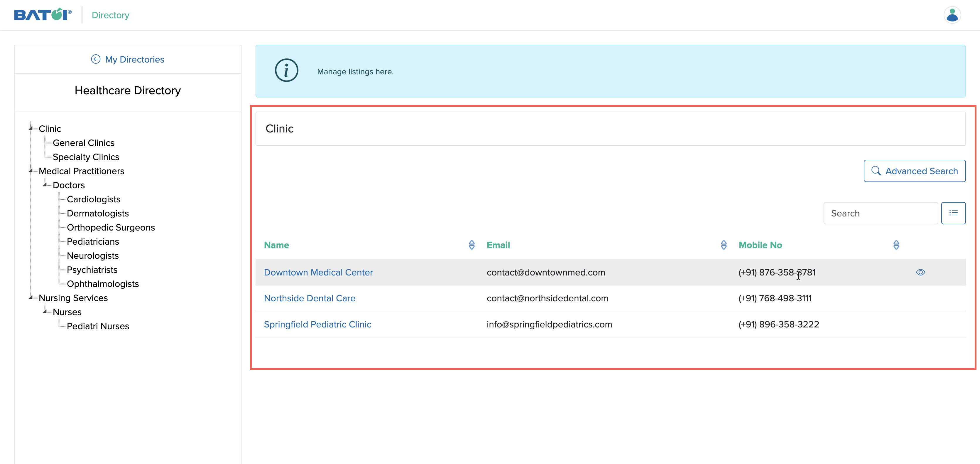The height and width of the screenshot is (464, 980).
Task: Open Northside Dental Care listing
Action: [x=309, y=298]
